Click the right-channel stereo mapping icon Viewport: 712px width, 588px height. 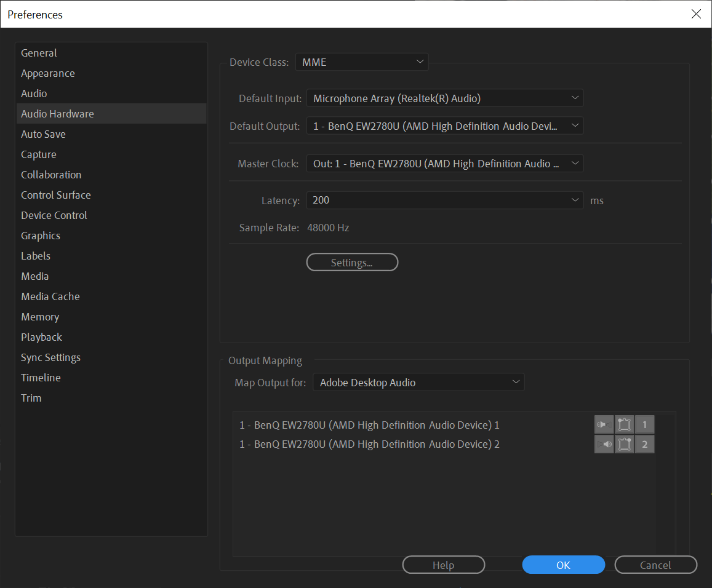point(624,443)
